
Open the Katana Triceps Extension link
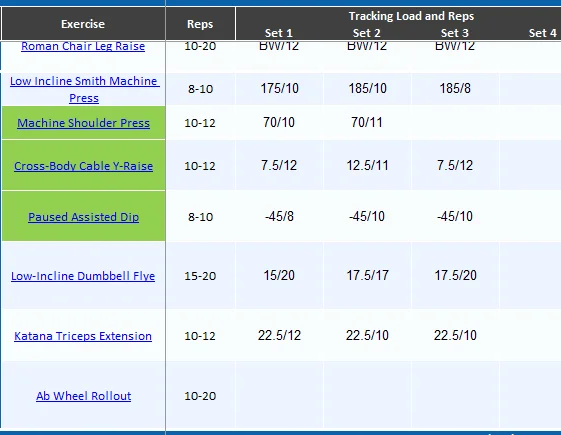(x=83, y=336)
